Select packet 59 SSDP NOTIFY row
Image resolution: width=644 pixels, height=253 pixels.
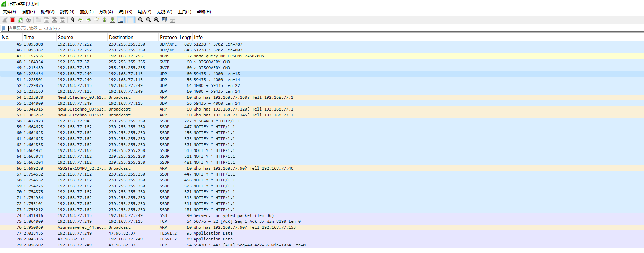tap(322, 127)
